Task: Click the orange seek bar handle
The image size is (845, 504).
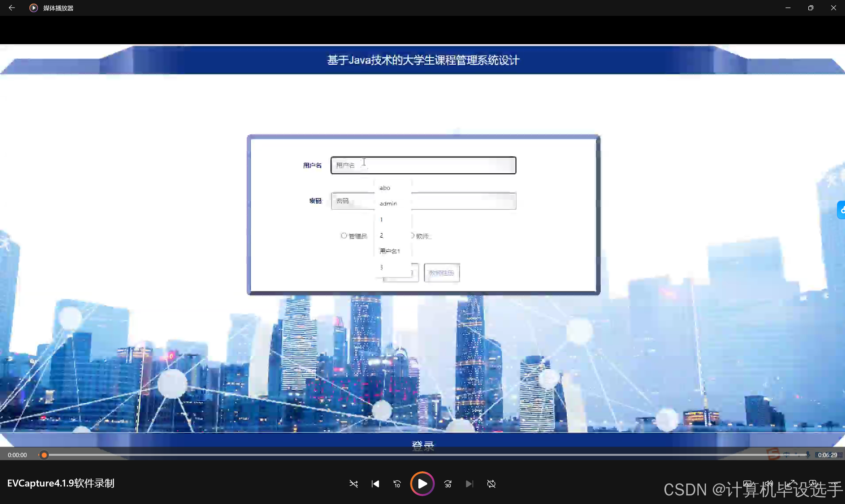Action: pyautogui.click(x=44, y=455)
